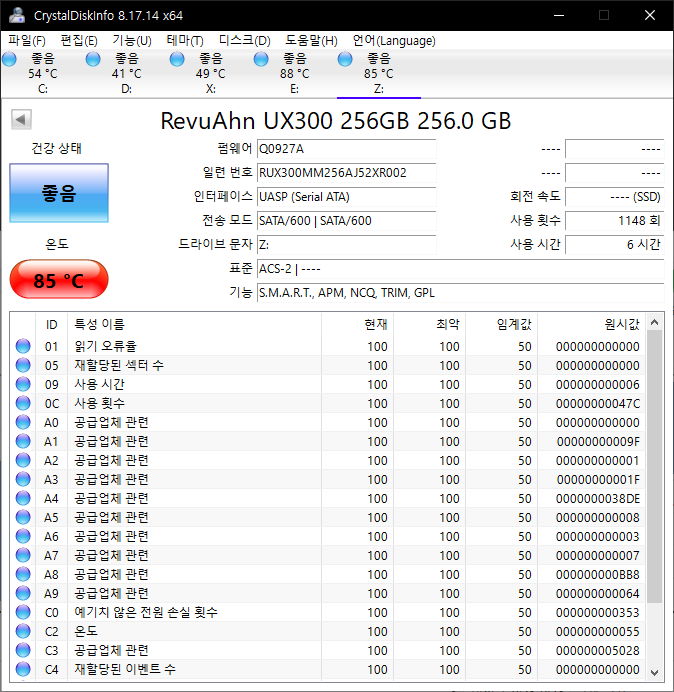Click the status icon for attribute 05
The image size is (674, 692).
click(23, 365)
